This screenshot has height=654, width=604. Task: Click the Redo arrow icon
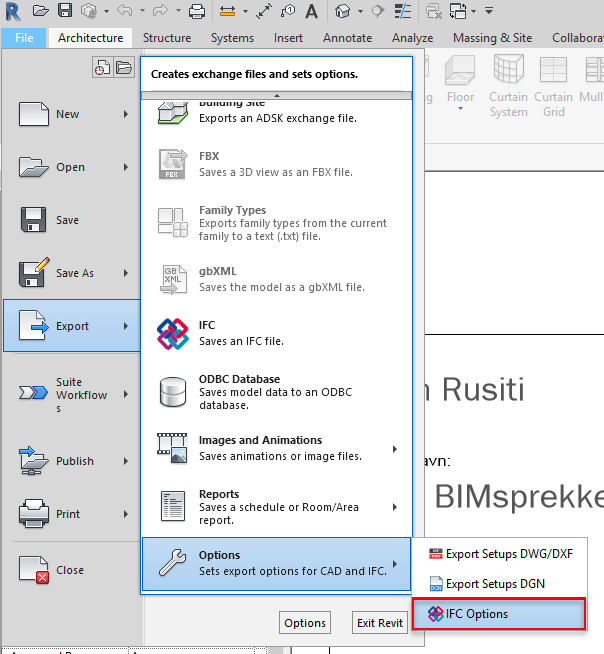[x=160, y=10]
